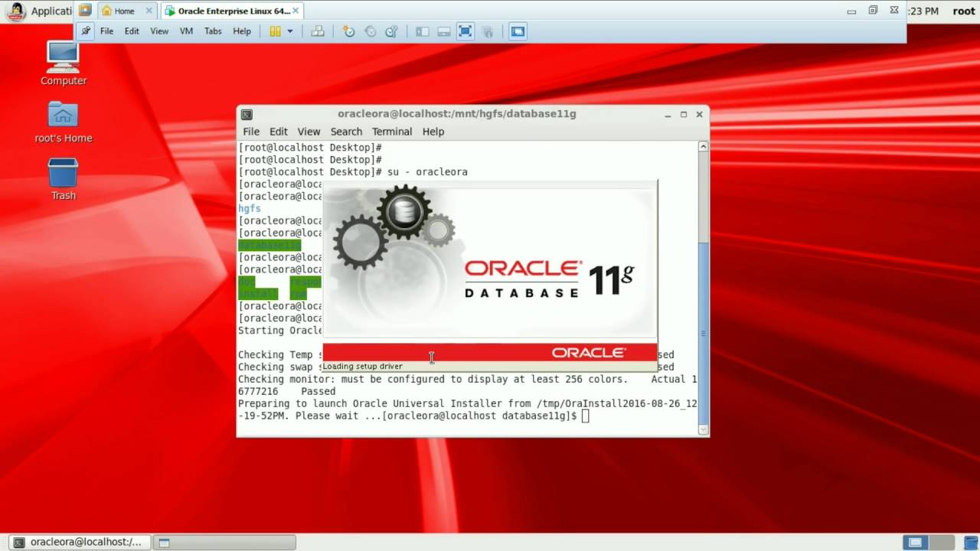Pin the VMware toolbar with pushpin icon
Viewport: 980px width, 551px height.
click(x=86, y=31)
